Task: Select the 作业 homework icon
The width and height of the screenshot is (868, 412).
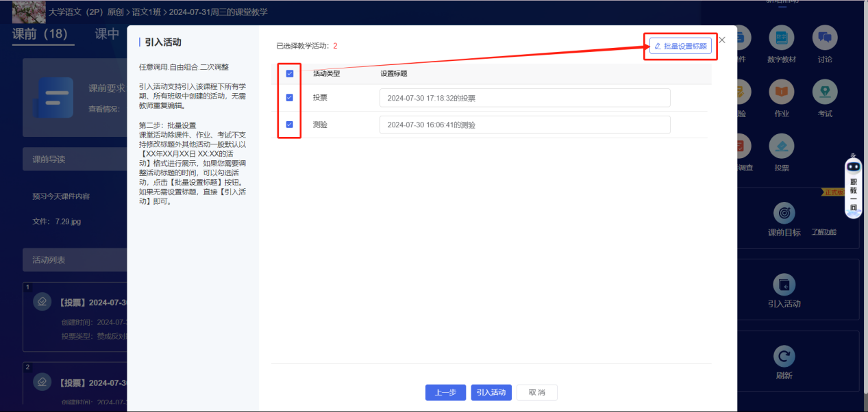Action: coord(782,92)
